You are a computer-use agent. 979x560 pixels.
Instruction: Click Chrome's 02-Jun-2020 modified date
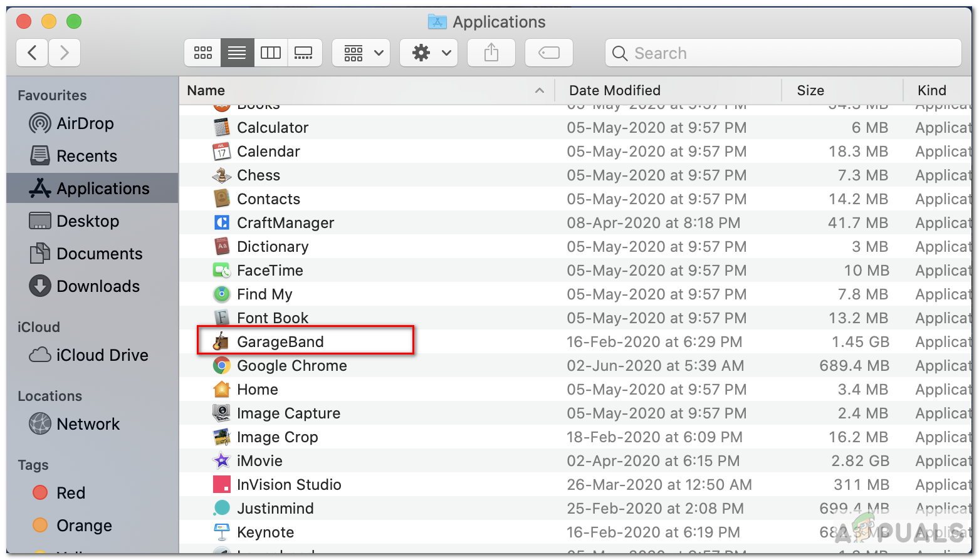(656, 366)
